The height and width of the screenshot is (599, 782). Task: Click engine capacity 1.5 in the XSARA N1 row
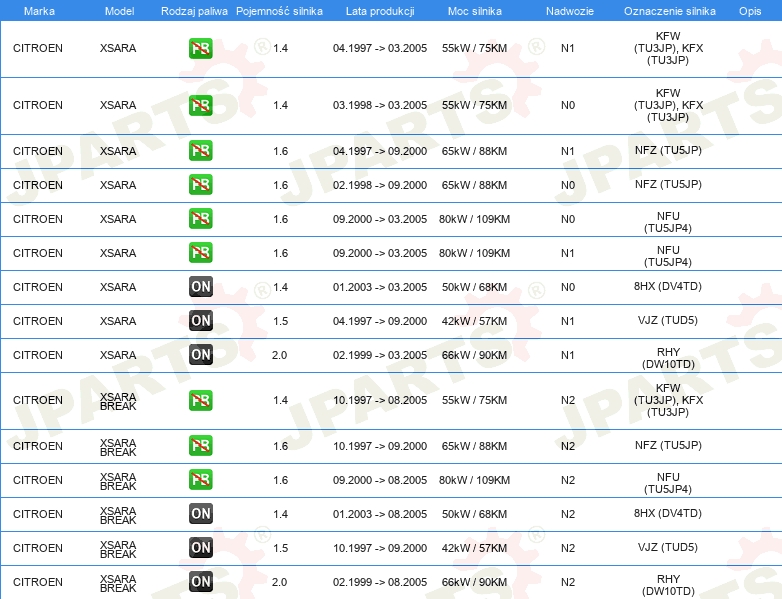pyautogui.click(x=280, y=321)
